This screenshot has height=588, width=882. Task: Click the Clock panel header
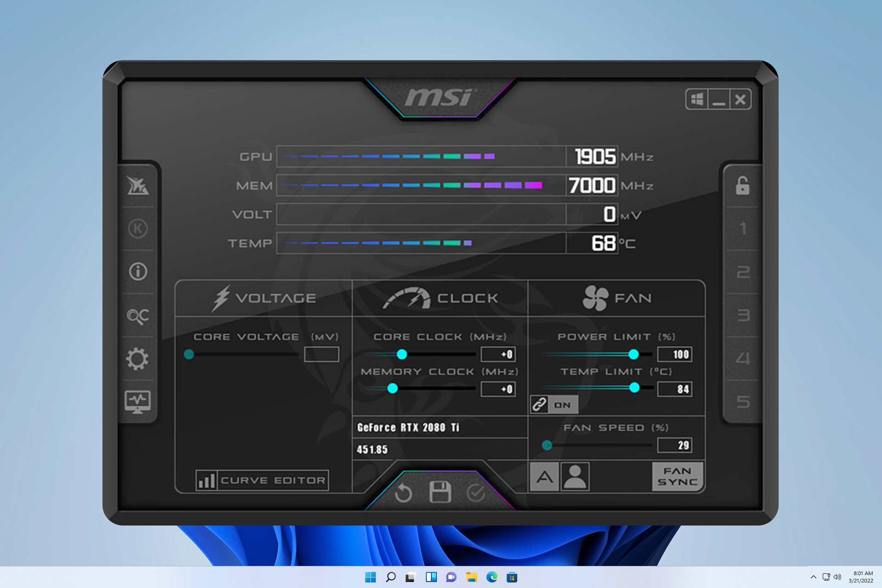[x=440, y=298]
